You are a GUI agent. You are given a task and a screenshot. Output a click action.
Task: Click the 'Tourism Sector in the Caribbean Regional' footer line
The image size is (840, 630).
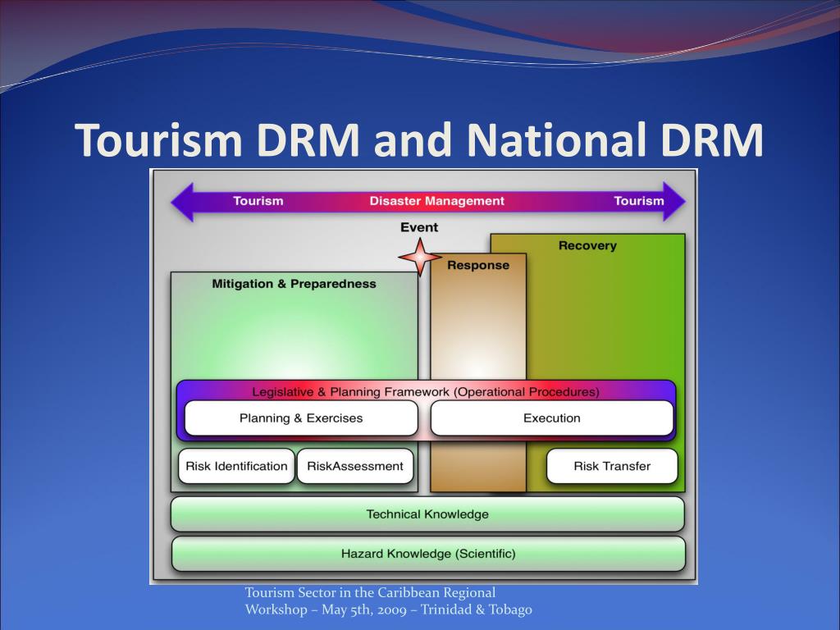point(370,592)
